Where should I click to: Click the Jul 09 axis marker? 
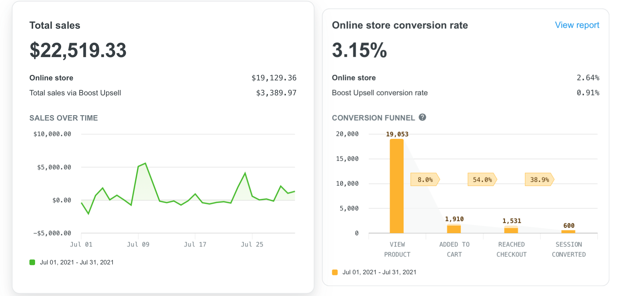coord(138,244)
